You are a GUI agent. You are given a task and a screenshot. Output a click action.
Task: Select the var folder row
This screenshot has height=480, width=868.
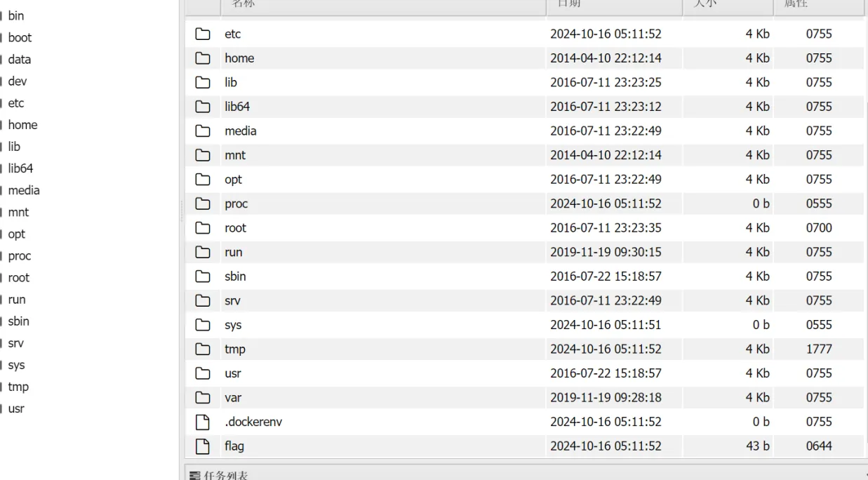pyautogui.click(x=525, y=397)
